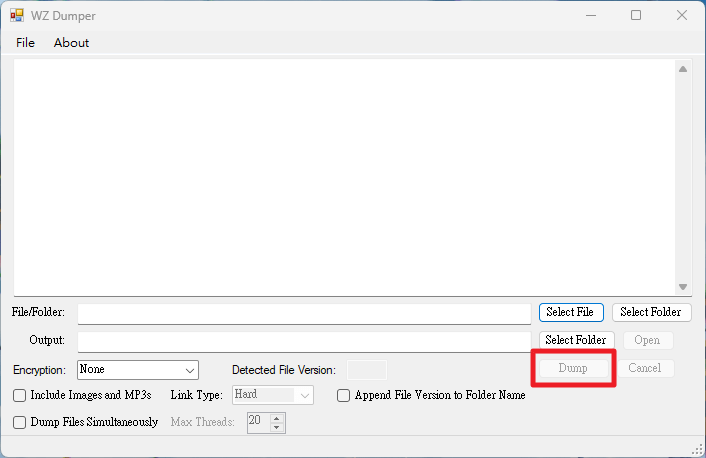Image resolution: width=706 pixels, height=458 pixels.
Task: Increase Max Threads with up arrow
Action: 277,418
